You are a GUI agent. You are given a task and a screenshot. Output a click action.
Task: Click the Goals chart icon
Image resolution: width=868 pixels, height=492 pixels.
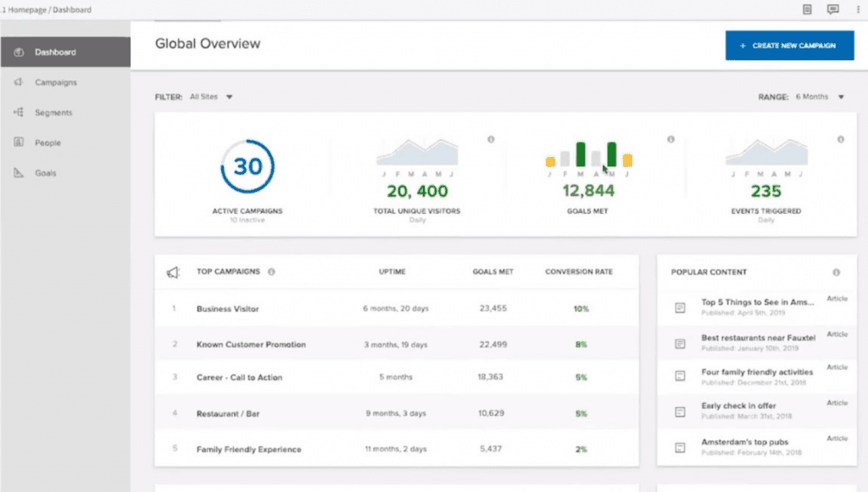point(19,173)
